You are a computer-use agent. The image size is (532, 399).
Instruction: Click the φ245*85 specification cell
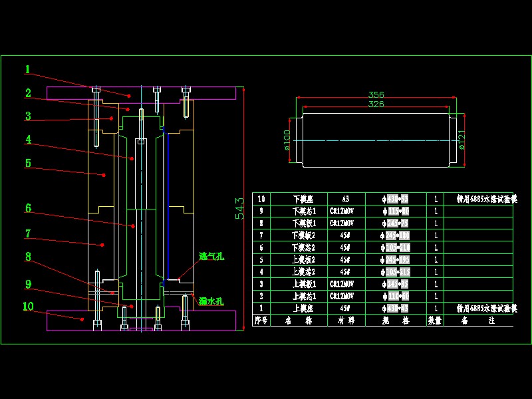(395, 284)
